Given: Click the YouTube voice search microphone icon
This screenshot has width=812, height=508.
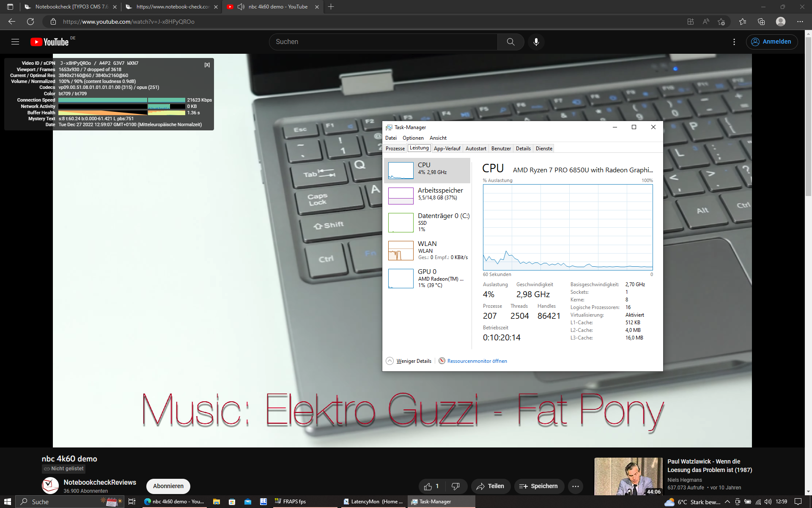Looking at the screenshot, I should coord(536,42).
